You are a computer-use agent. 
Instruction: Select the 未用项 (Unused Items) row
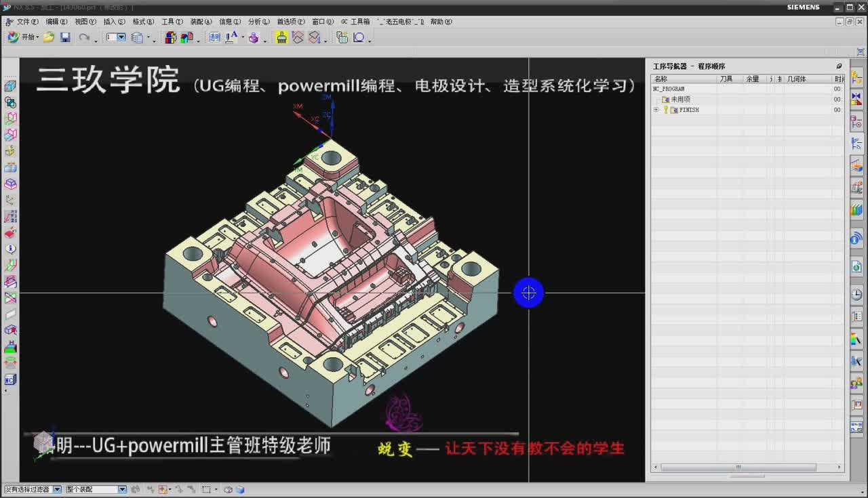[x=748, y=100]
